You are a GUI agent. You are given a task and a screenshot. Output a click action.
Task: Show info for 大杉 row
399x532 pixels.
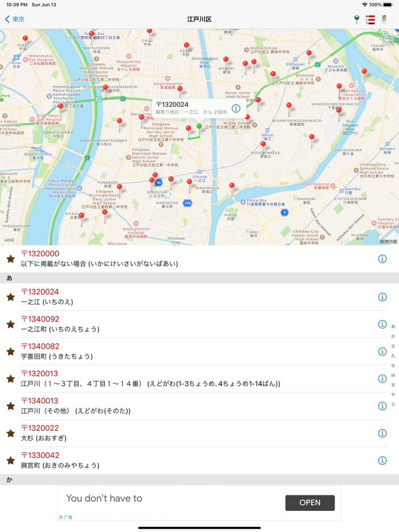(x=382, y=433)
